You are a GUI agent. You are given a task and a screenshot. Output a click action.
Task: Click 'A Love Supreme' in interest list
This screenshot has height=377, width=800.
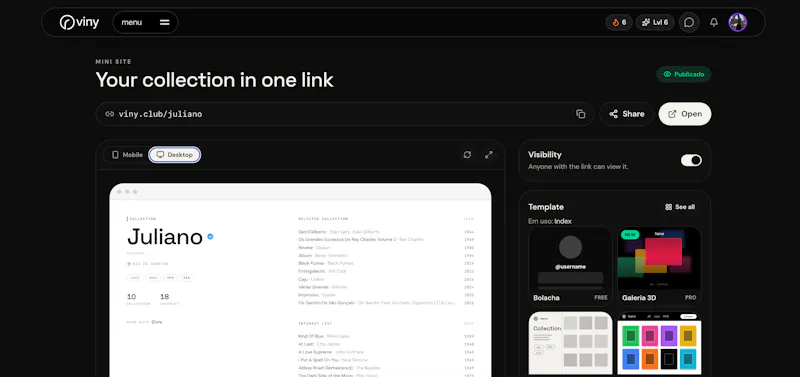tap(314, 352)
